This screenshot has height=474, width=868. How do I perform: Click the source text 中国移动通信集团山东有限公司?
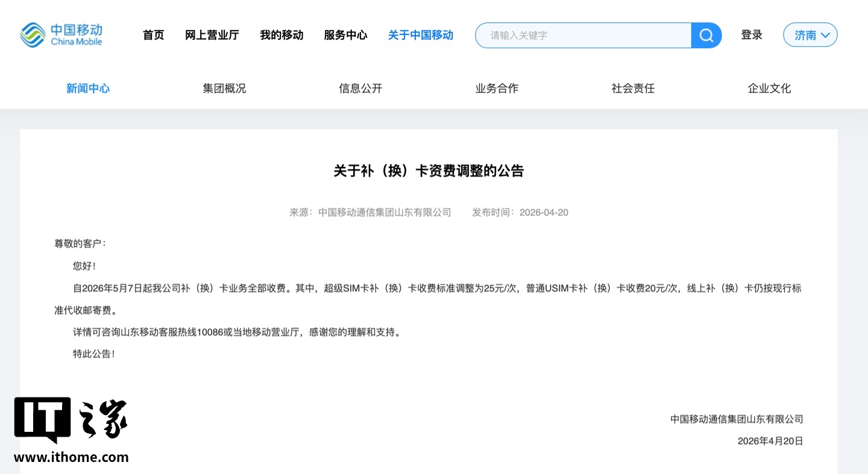(x=385, y=213)
